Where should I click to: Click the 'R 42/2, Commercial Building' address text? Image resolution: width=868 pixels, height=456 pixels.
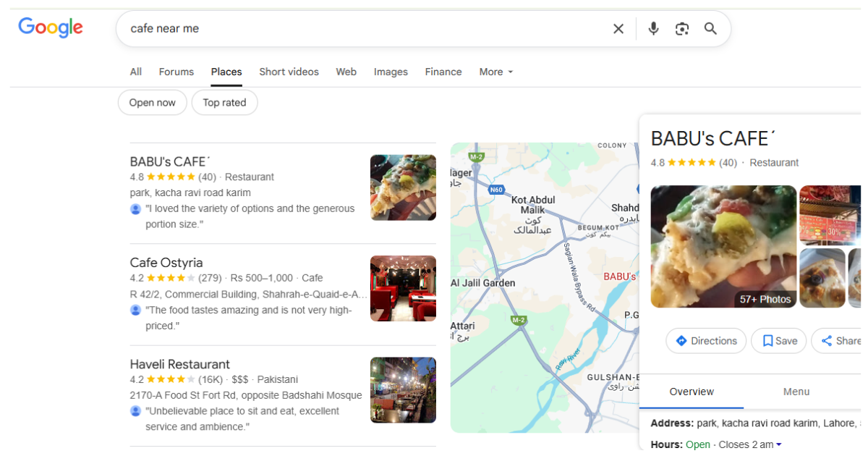[x=249, y=295]
